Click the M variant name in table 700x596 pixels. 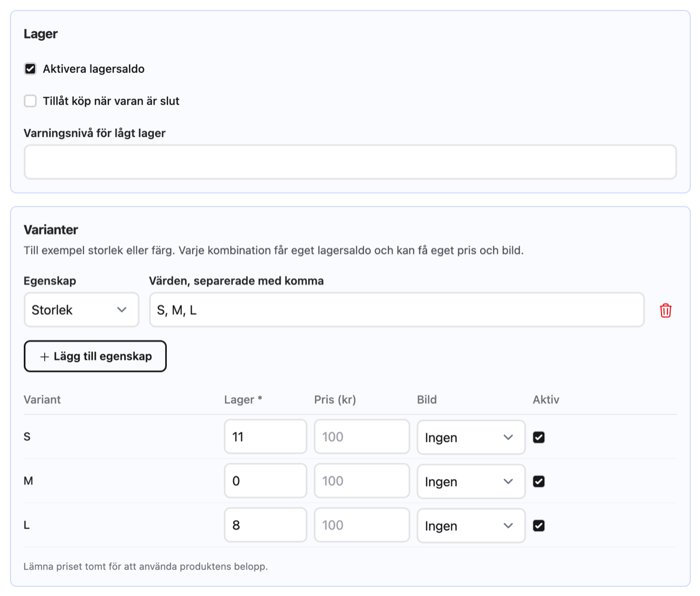click(x=28, y=481)
